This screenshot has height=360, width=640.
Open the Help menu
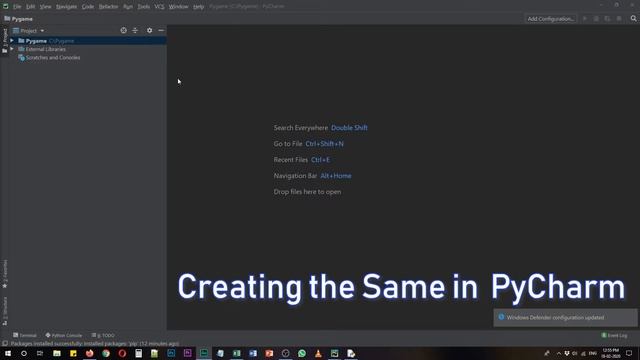(198, 7)
